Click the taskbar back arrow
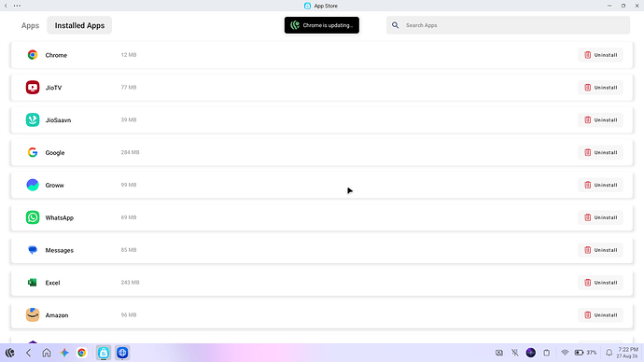The height and width of the screenshot is (362, 644). (x=28, y=353)
